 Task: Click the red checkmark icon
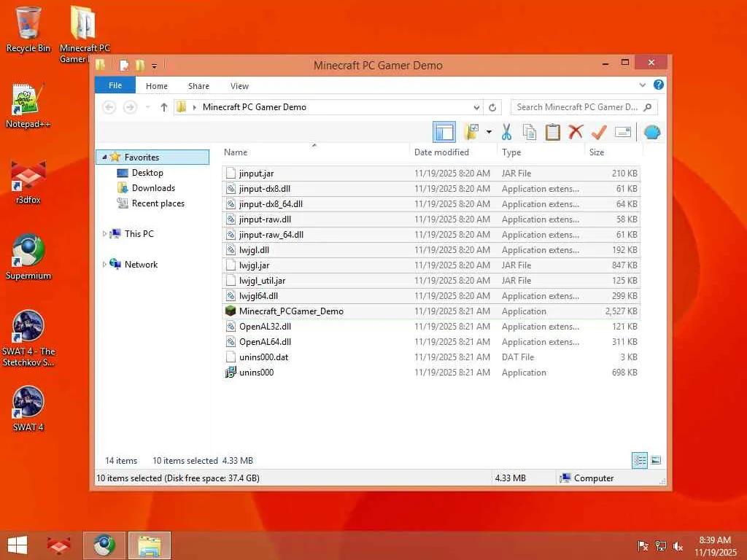pyautogui.click(x=599, y=132)
